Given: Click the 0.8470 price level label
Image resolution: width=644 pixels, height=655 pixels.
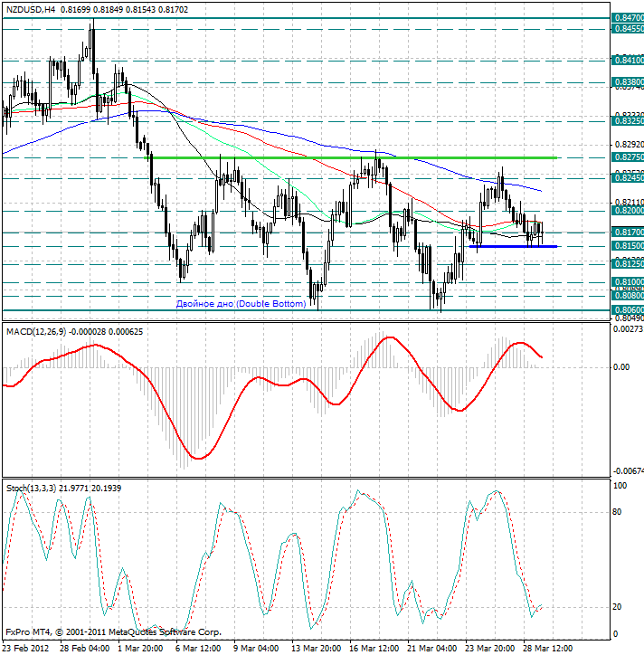Looking at the screenshot, I should coord(628,17).
